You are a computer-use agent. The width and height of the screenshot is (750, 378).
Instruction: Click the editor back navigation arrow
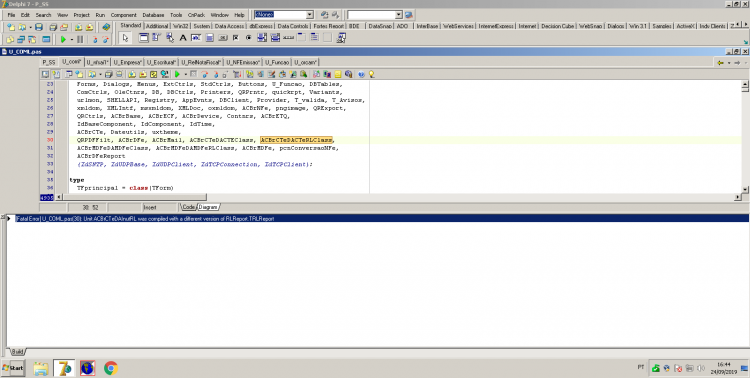(x=720, y=63)
